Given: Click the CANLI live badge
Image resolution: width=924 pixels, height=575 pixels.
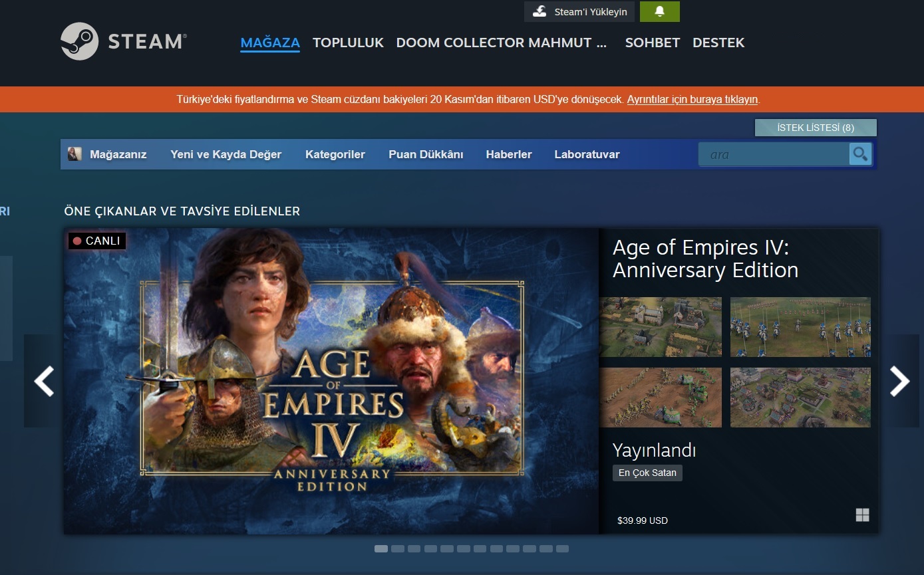Looking at the screenshot, I should pyautogui.click(x=97, y=241).
